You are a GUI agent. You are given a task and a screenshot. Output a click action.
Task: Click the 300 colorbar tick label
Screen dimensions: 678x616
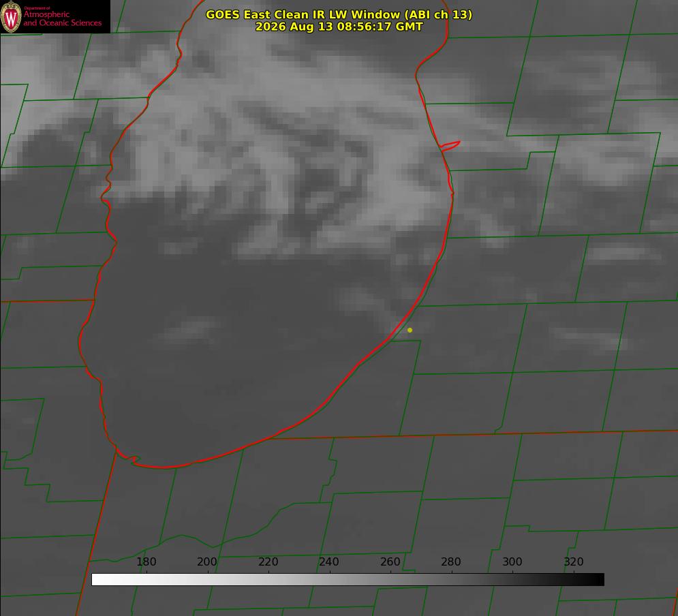click(512, 561)
